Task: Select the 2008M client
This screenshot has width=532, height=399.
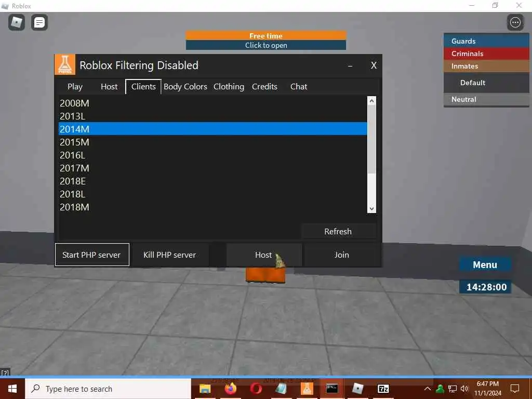Action: pyautogui.click(x=212, y=103)
